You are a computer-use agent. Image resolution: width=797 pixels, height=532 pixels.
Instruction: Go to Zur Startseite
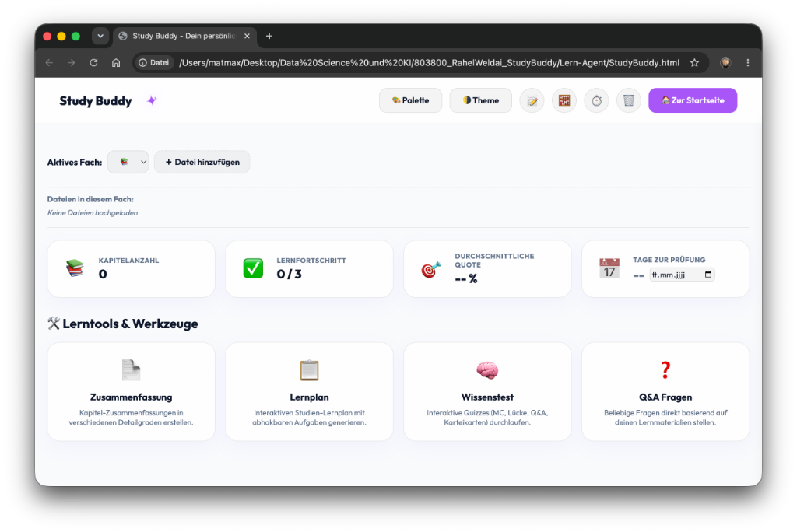point(692,100)
